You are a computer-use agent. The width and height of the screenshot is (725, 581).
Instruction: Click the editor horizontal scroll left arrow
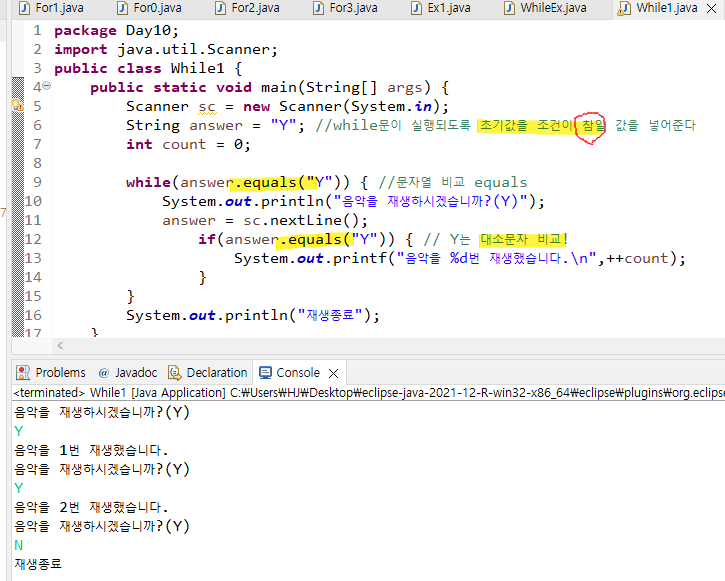(60, 345)
